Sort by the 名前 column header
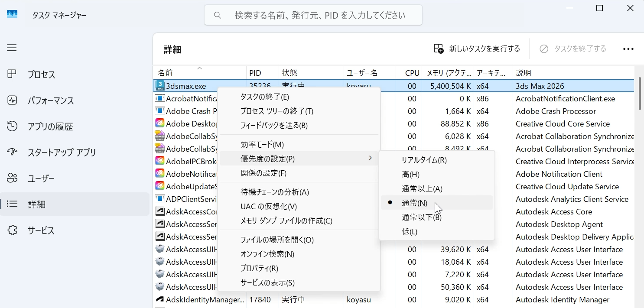 coord(199,73)
